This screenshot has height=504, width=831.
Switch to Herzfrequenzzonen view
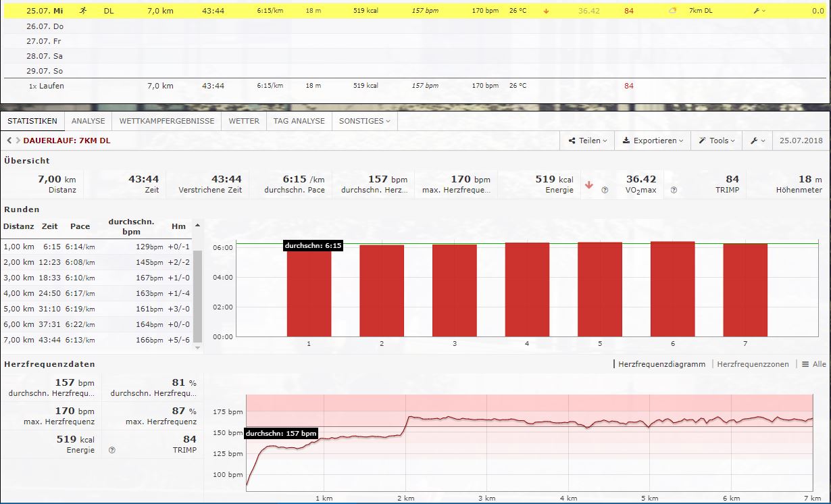point(753,364)
